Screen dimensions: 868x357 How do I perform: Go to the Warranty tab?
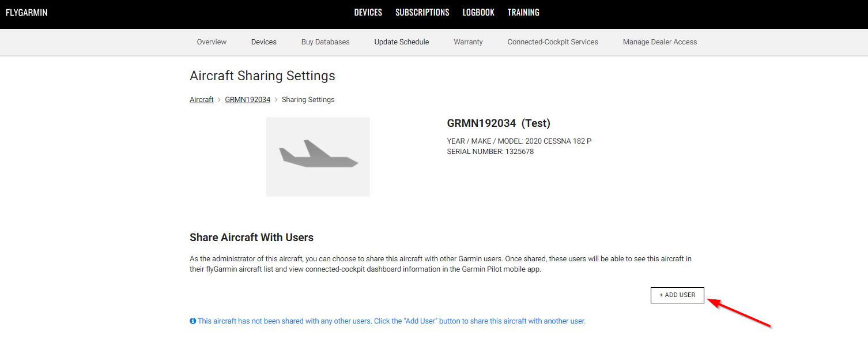468,42
